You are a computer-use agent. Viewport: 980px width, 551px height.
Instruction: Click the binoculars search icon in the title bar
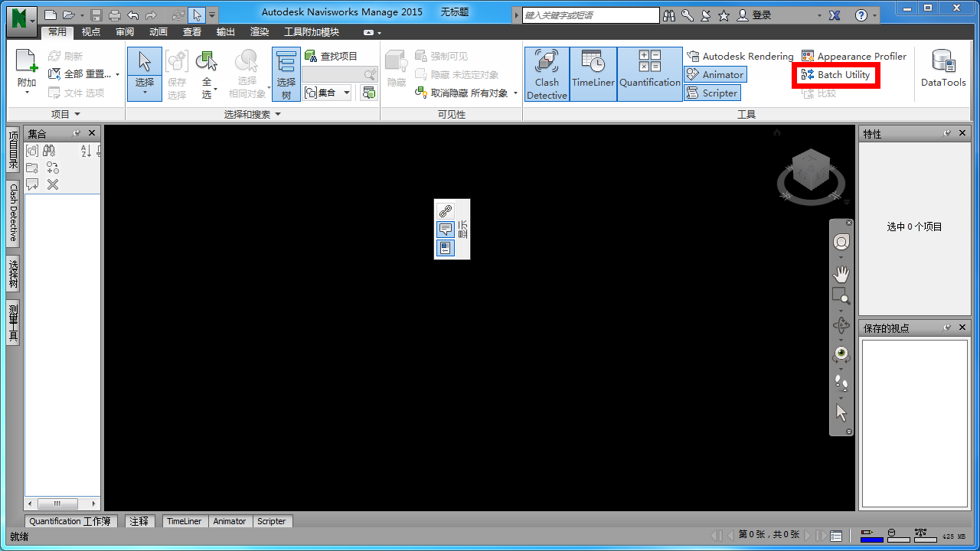click(x=669, y=15)
